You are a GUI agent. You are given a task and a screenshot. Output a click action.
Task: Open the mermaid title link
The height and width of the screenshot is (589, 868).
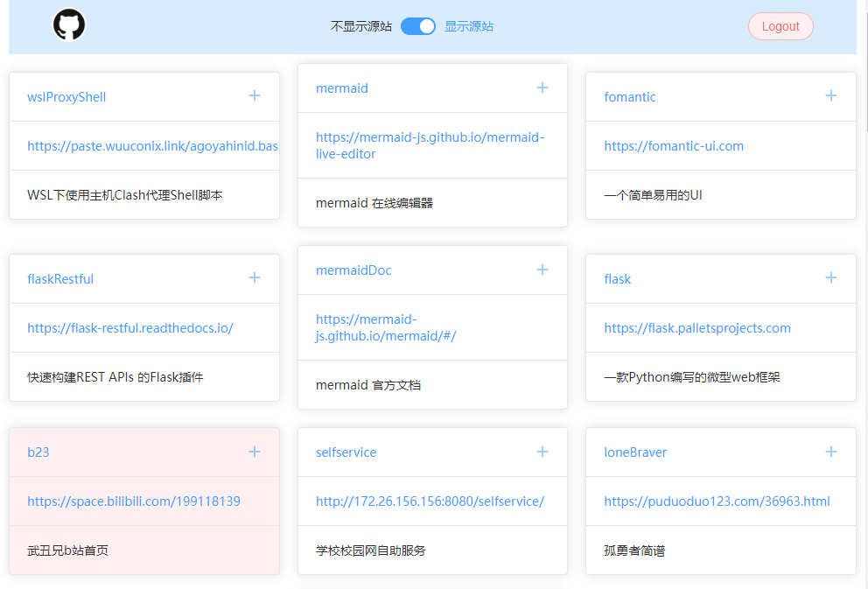[341, 88]
